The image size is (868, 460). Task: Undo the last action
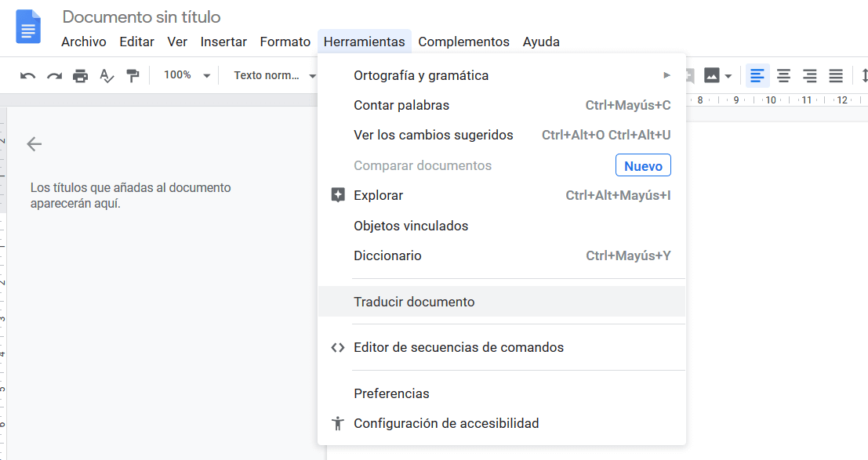tap(27, 76)
